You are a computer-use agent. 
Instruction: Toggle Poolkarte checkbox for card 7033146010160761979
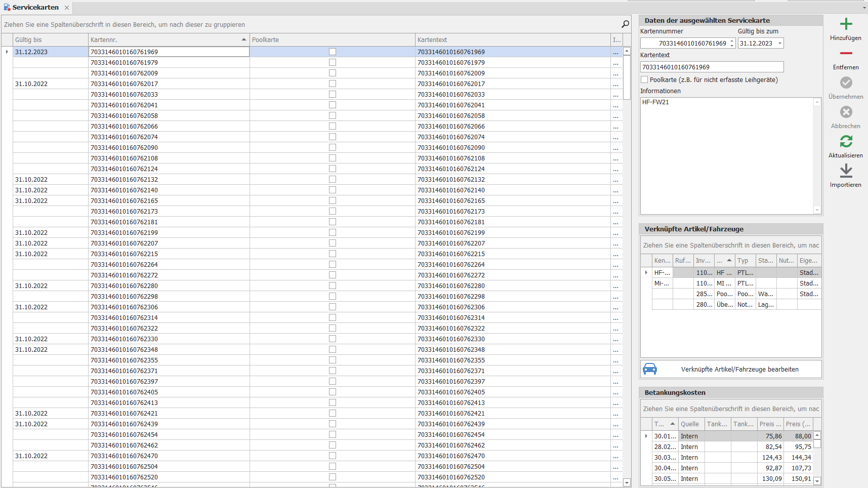click(333, 62)
